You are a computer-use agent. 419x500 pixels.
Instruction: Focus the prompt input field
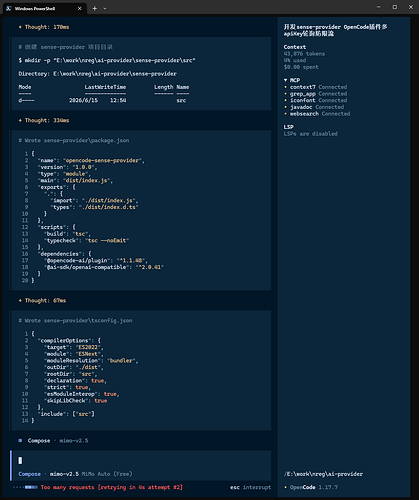tap(141, 460)
